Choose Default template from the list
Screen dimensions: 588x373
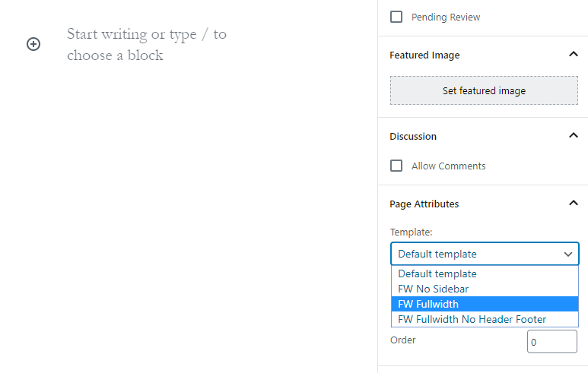(437, 273)
